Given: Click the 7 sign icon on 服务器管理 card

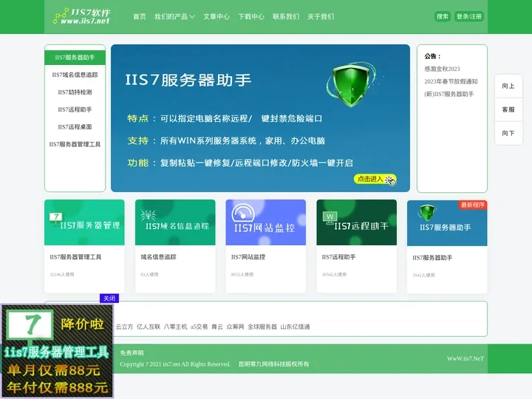Looking at the screenshot, I should [x=56, y=218].
